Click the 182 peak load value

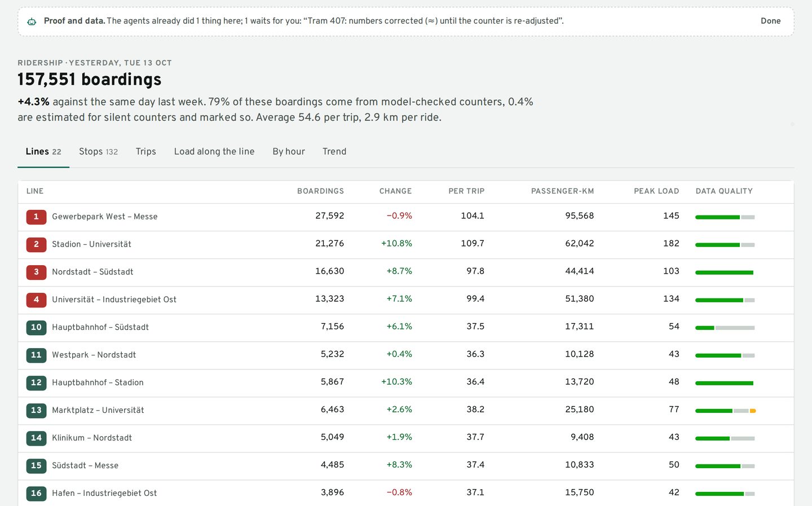[671, 244]
